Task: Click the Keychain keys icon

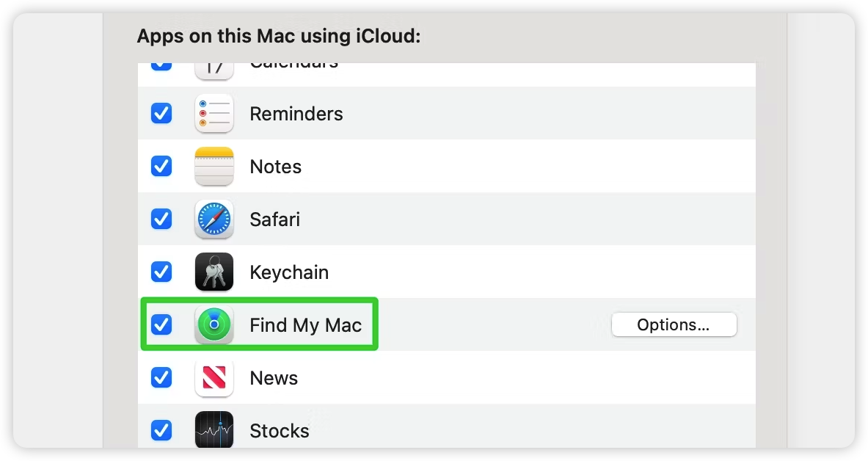Action: pyautogui.click(x=214, y=272)
